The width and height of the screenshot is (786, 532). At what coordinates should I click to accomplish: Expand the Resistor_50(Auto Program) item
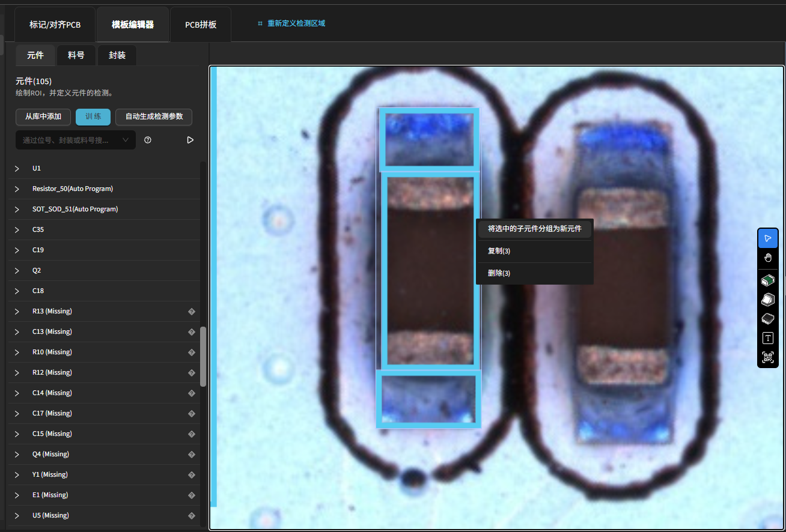tap(17, 189)
